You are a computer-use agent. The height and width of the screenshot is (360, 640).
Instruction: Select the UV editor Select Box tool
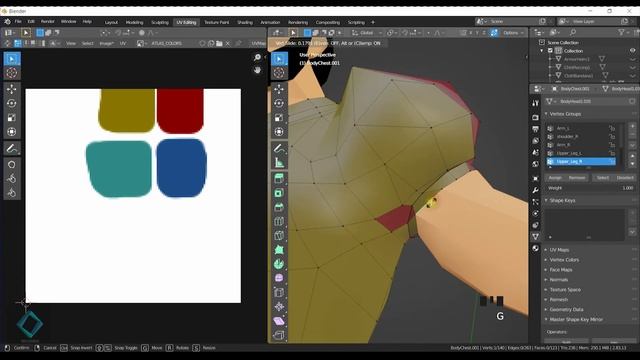coord(11,59)
